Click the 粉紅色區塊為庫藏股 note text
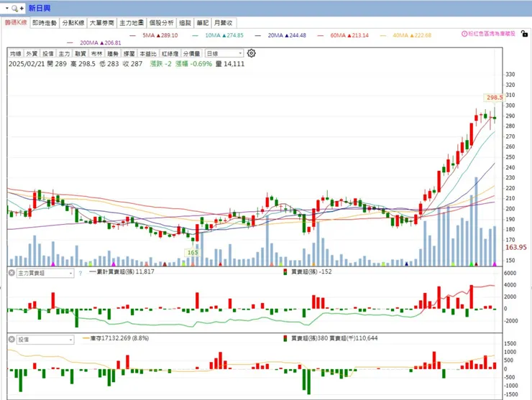Screen dimensions: 532x400 [x=492, y=34]
